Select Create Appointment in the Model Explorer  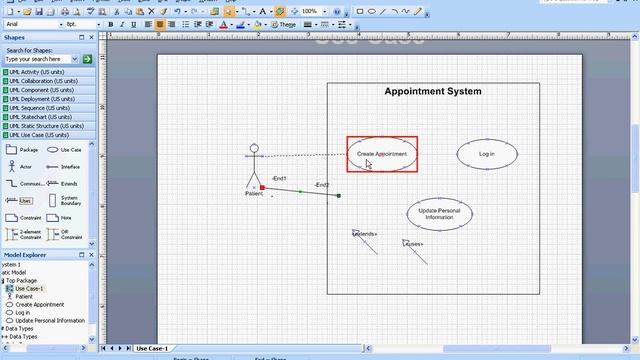(40, 304)
